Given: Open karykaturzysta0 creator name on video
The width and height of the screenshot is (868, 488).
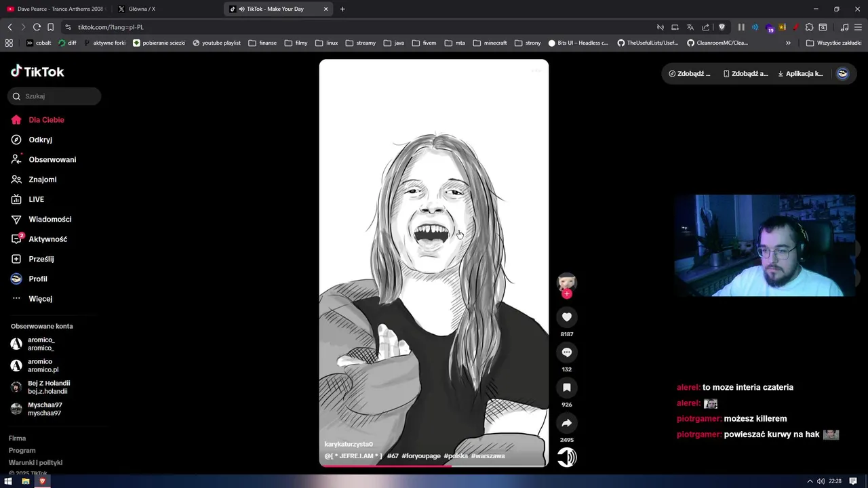Looking at the screenshot, I should pyautogui.click(x=349, y=444).
